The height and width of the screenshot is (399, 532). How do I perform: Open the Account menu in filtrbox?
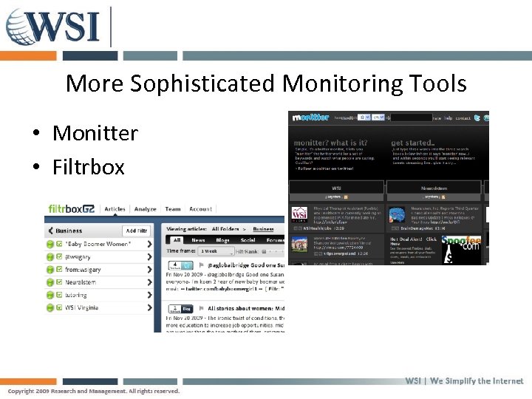[x=200, y=209]
